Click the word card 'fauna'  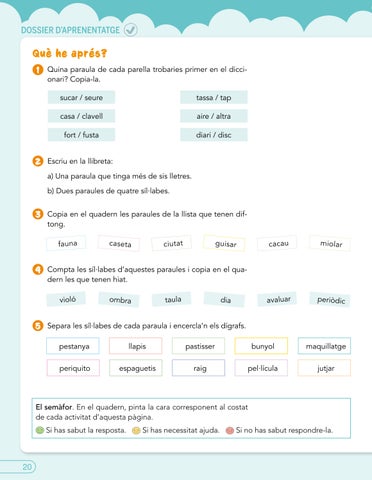pos(67,243)
